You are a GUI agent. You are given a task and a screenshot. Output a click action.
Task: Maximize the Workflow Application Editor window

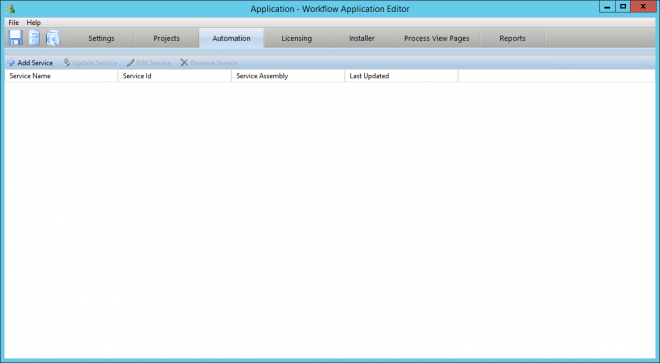point(623,7)
